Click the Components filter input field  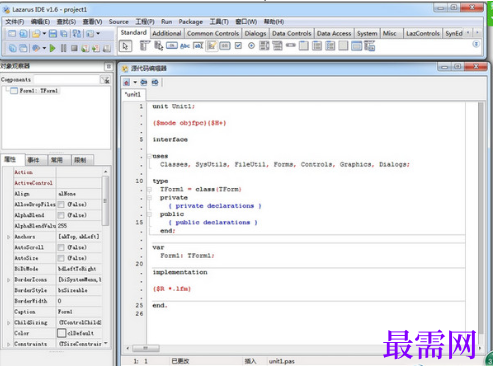(67, 80)
